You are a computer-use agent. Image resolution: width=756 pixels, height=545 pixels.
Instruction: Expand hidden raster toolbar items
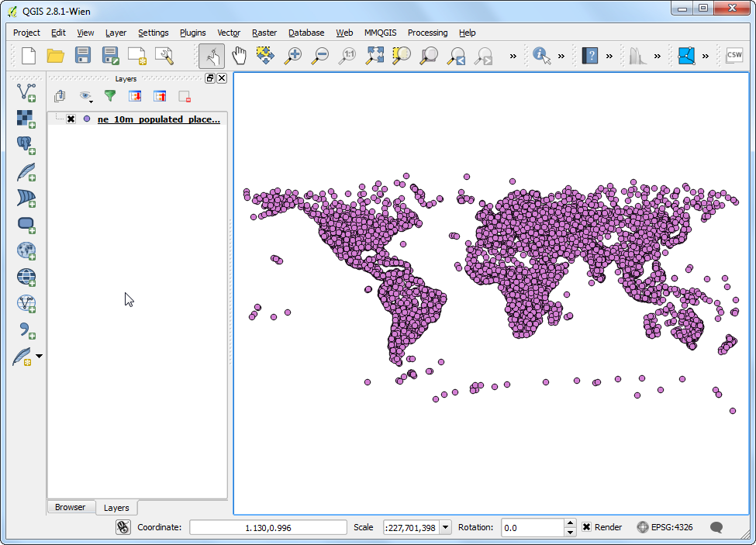tap(658, 57)
